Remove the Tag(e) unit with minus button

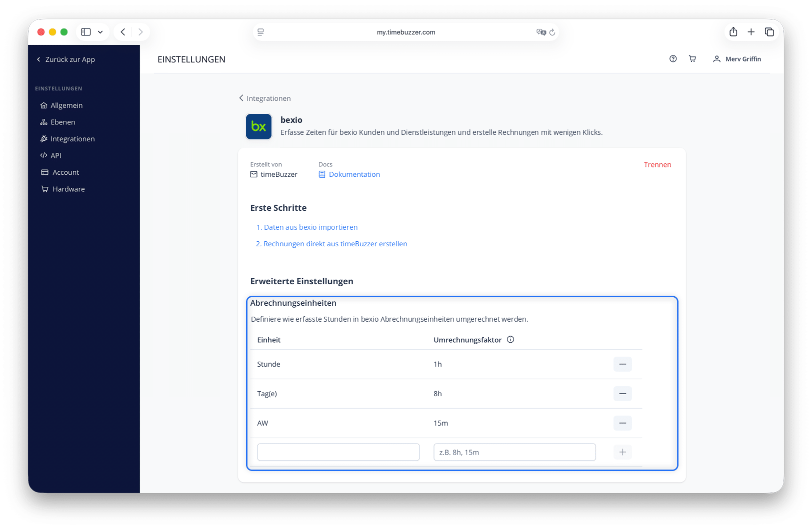coord(622,394)
